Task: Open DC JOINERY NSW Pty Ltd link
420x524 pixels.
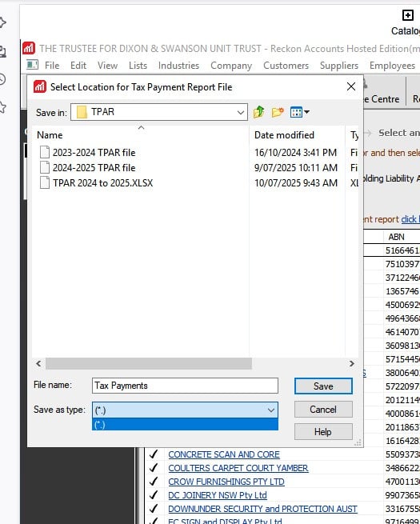Action: 217,495
